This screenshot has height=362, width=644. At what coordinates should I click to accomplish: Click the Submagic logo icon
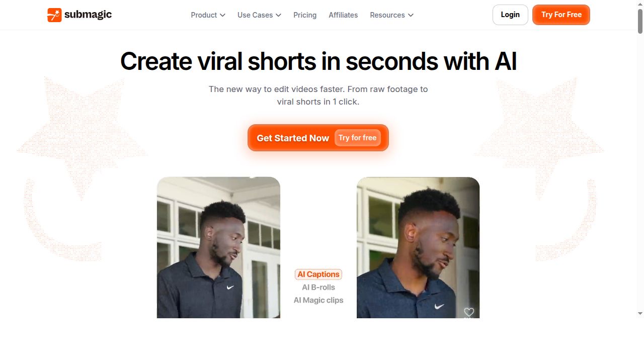point(54,15)
